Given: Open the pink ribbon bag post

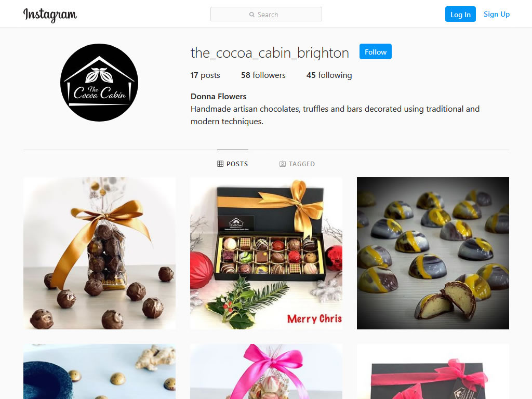Looking at the screenshot, I should tap(266, 371).
